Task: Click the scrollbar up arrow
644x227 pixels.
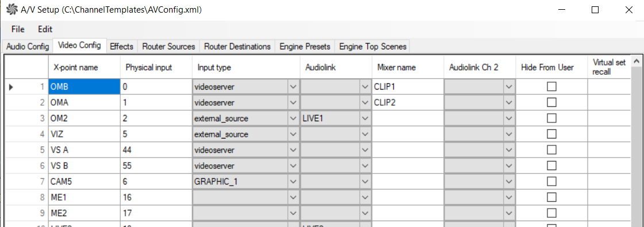Action: point(637,61)
